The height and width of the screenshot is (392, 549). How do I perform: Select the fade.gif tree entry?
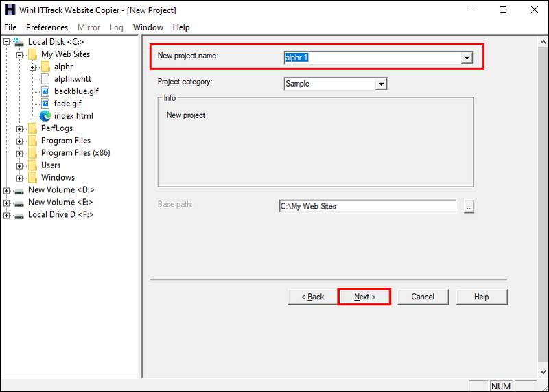pos(67,104)
